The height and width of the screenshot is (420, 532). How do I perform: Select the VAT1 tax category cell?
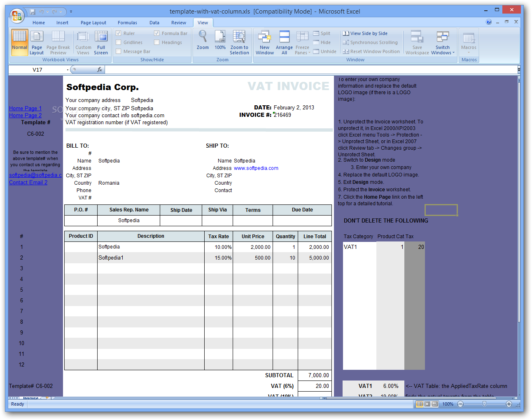359,247
